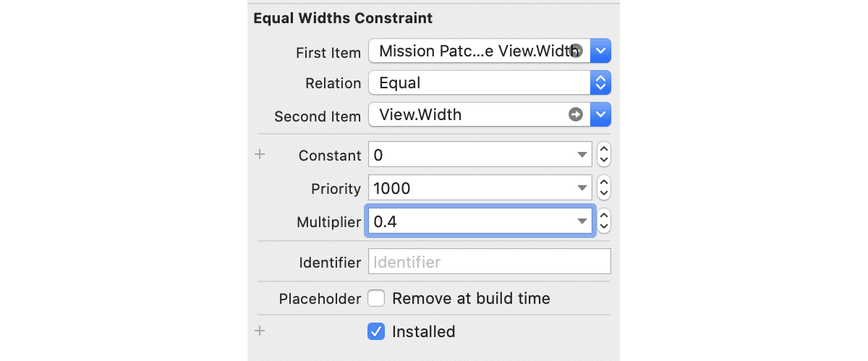Image resolution: width=868 pixels, height=361 pixels.
Task: Click the Multiplier 0.4 text field
Action: point(470,221)
